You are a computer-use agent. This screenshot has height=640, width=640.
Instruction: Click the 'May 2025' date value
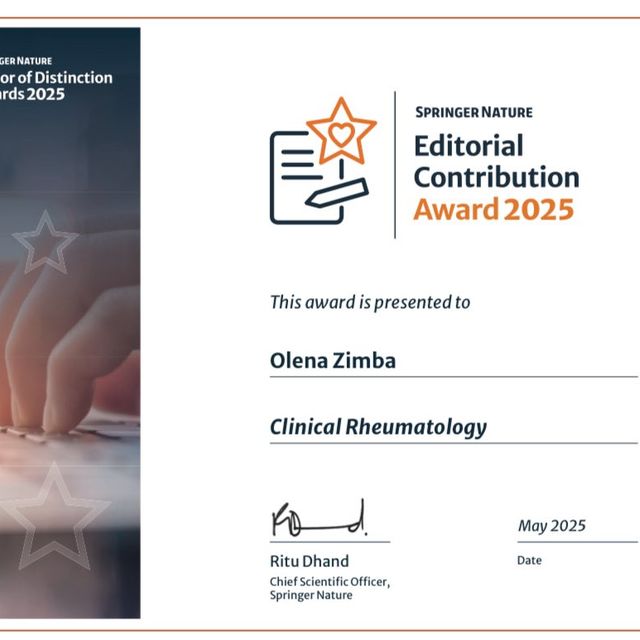(552, 526)
